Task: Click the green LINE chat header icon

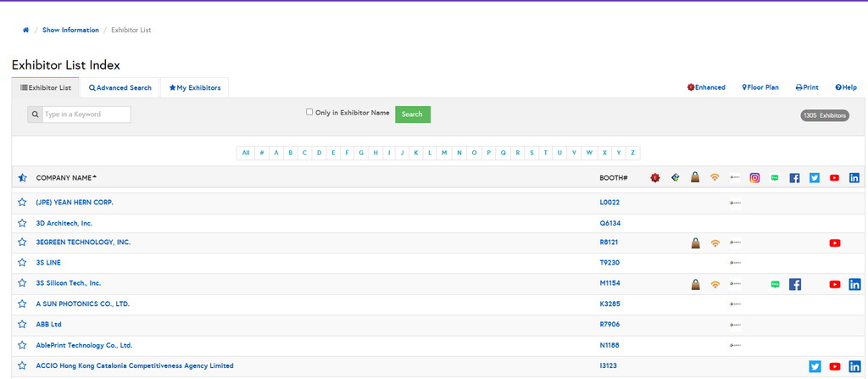Action: pyautogui.click(x=775, y=178)
